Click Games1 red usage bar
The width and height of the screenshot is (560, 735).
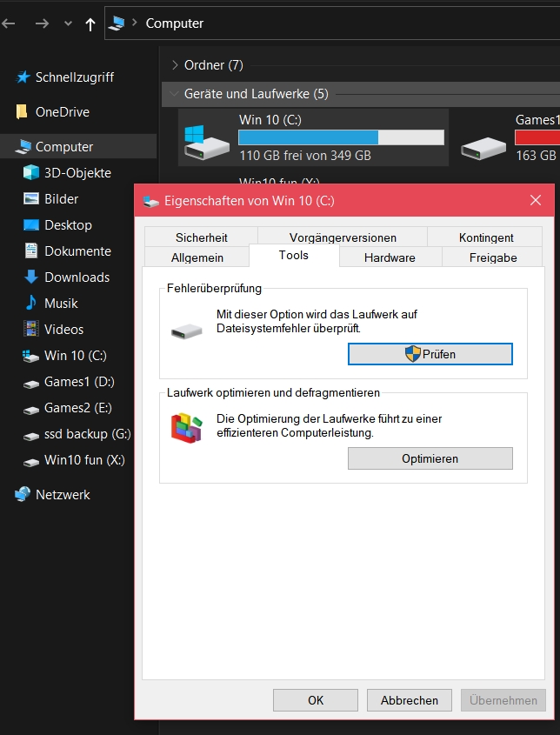click(537, 137)
